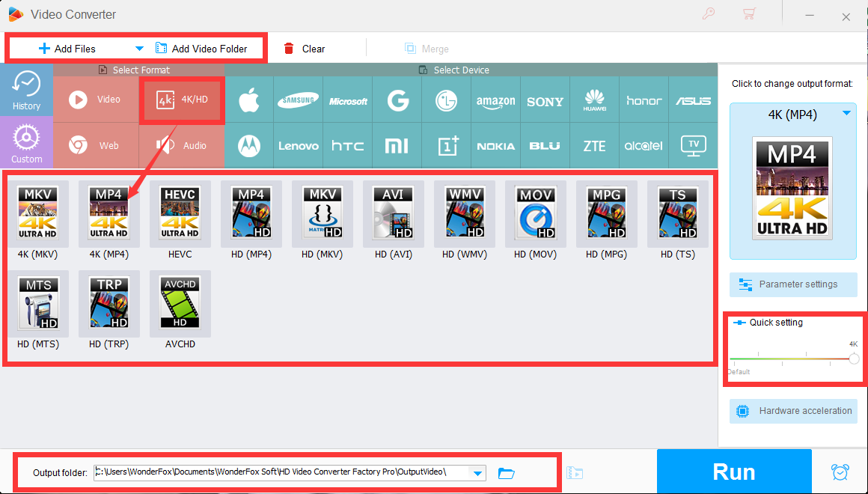The height and width of the screenshot is (494, 868).
Task: Choose the TV device category
Action: click(x=693, y=146)
